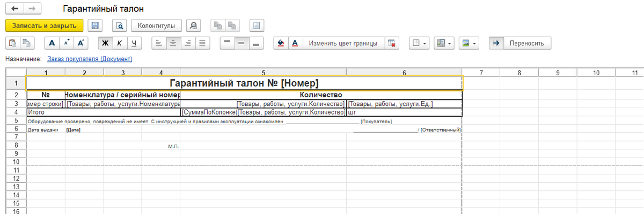Click Изменить цвет границы button
644x214 pixels.
click(x=343, y=43)
